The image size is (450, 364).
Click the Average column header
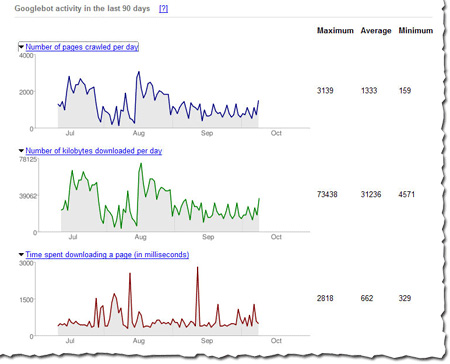click(x=376, y=31)
